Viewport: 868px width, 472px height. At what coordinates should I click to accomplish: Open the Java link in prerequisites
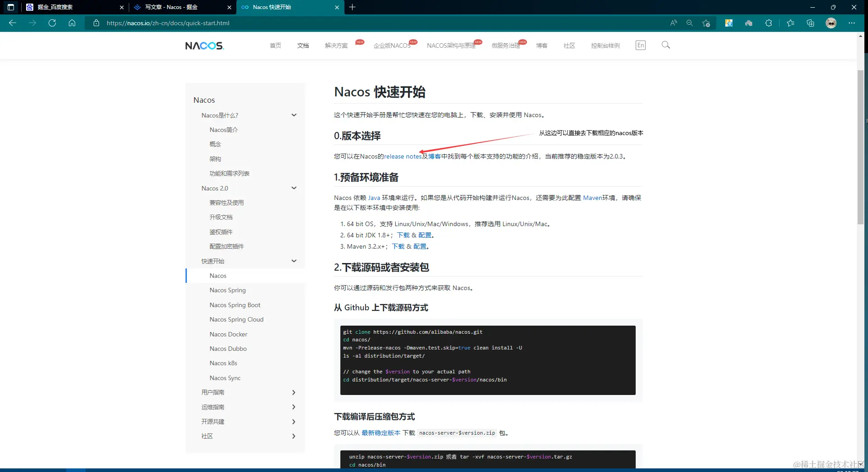click(374, 198)
